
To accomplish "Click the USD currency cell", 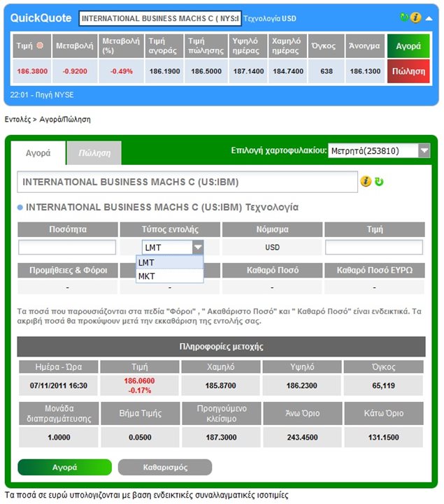I will (272, 247).
